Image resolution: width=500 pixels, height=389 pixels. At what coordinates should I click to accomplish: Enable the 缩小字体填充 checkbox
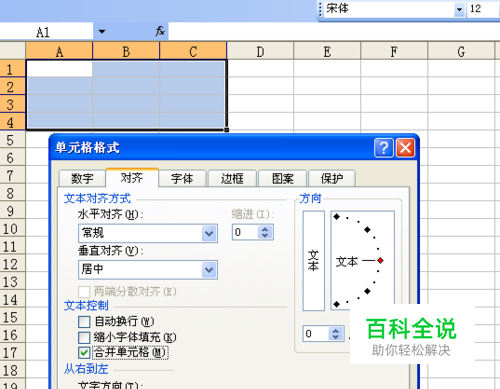84,337
